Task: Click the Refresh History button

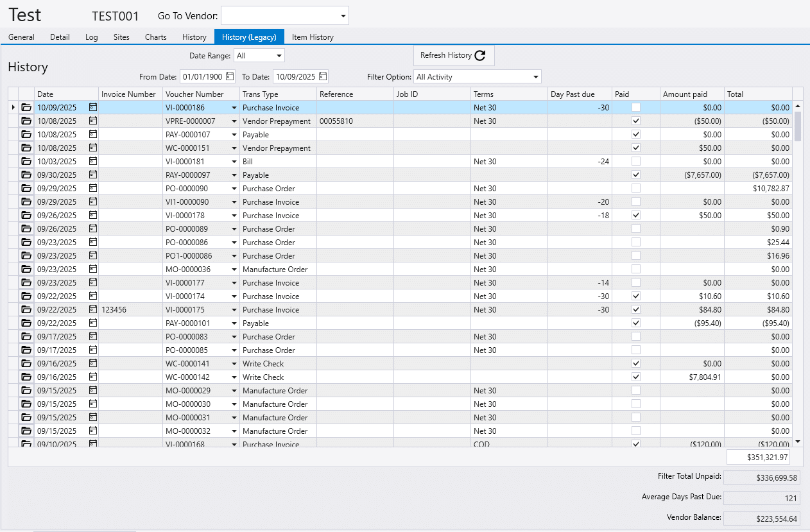Action: 453,56
